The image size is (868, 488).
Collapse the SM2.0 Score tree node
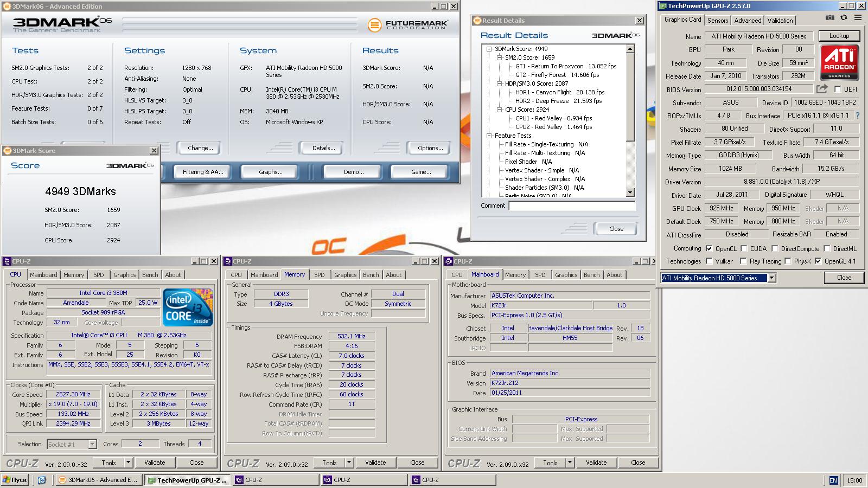tap(500, 57)
